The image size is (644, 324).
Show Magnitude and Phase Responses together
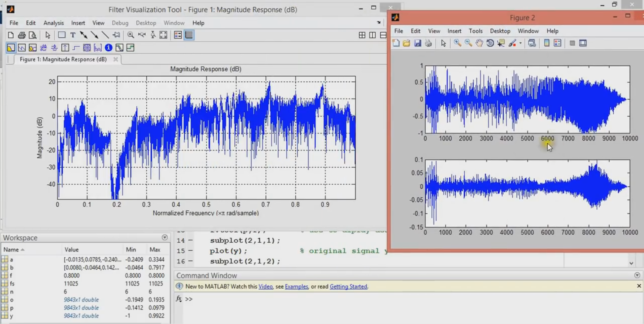coord(33,48)
